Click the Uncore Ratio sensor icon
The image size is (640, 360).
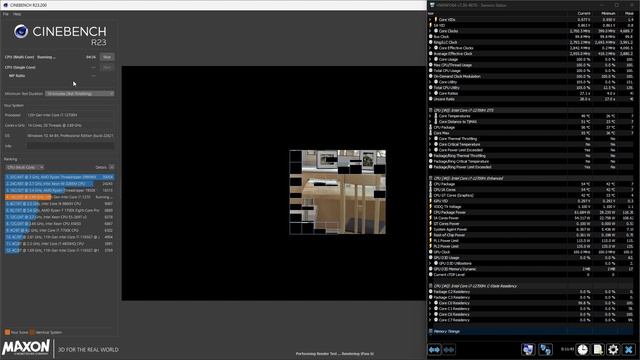click(x=431, y=99)
